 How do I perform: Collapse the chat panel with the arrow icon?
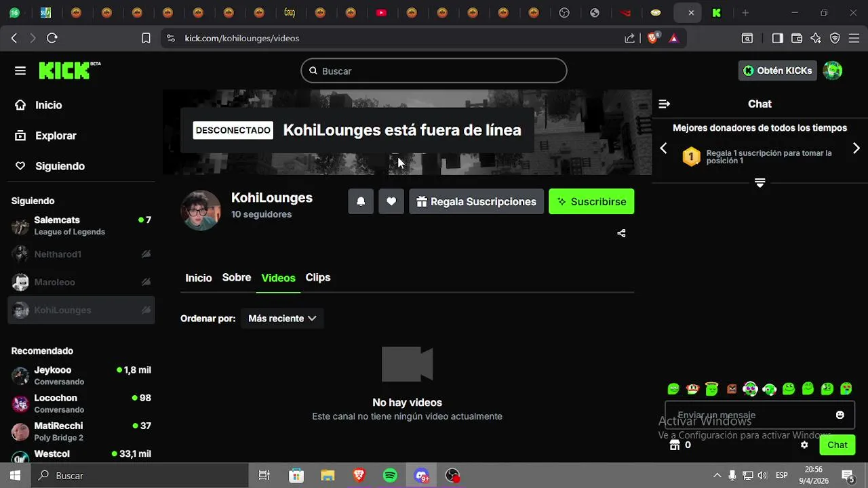coord(665,104)
